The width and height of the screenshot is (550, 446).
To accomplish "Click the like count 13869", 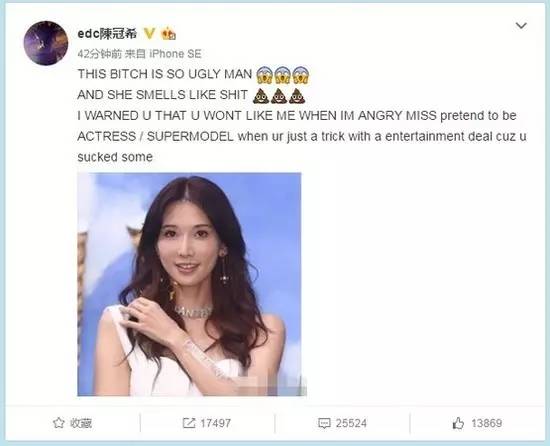I will point(487,423).
